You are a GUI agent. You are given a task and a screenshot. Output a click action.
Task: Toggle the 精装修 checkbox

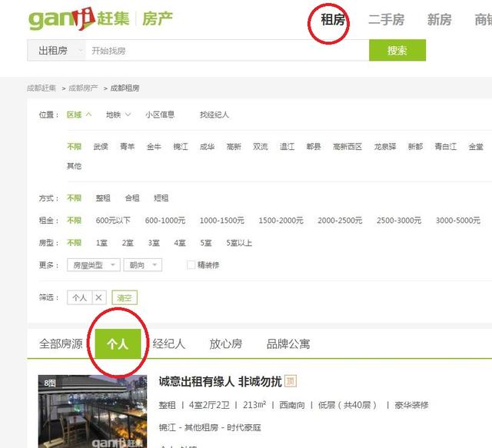(x=191, y=265)
